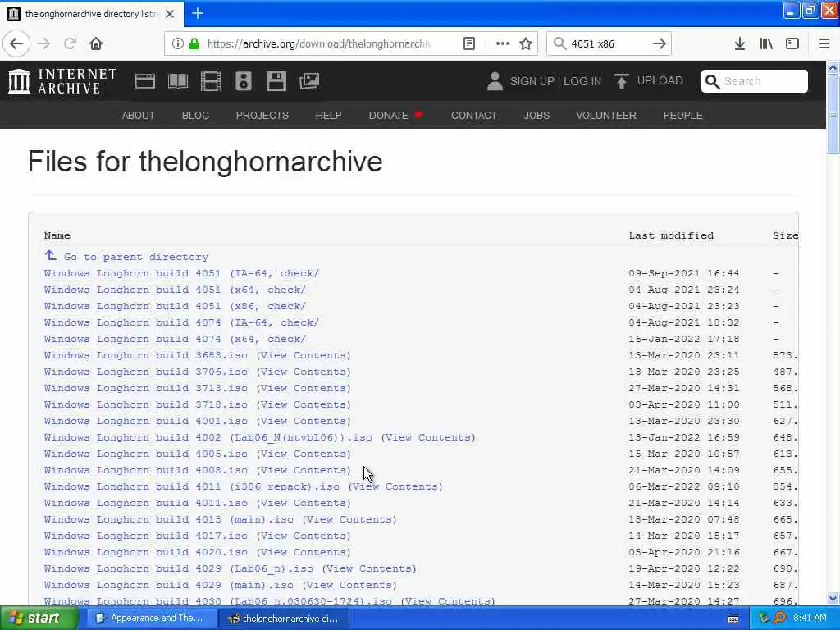Viewport: 840px width, 630px height.
Task: Open the ABOUT menu item
Action: tap(138, 115)
